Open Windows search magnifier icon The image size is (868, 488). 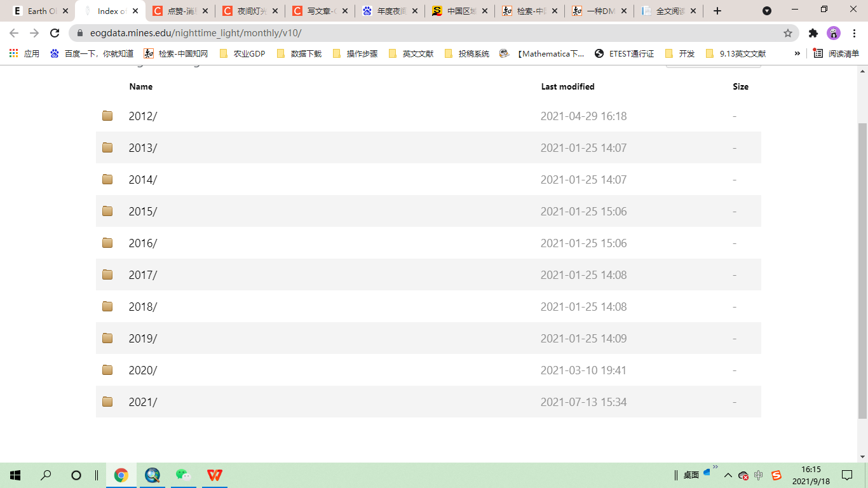pyautogui.click(x=46, y=475)
